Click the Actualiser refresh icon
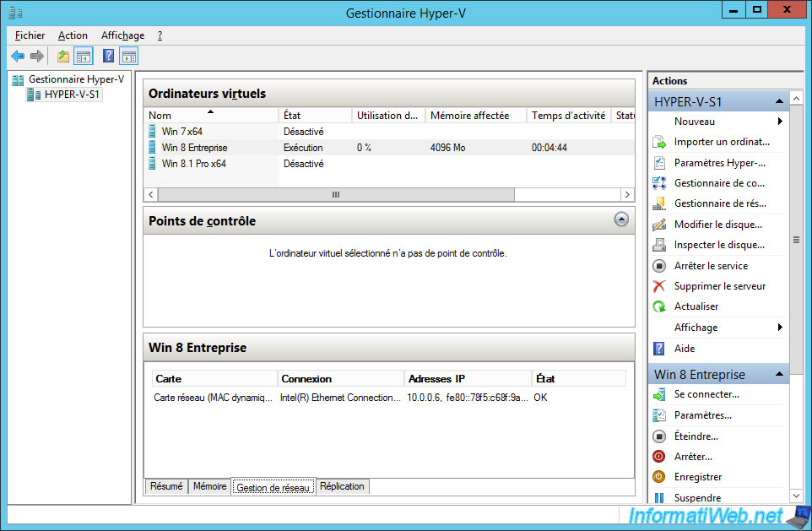 (x=658, y=306)
